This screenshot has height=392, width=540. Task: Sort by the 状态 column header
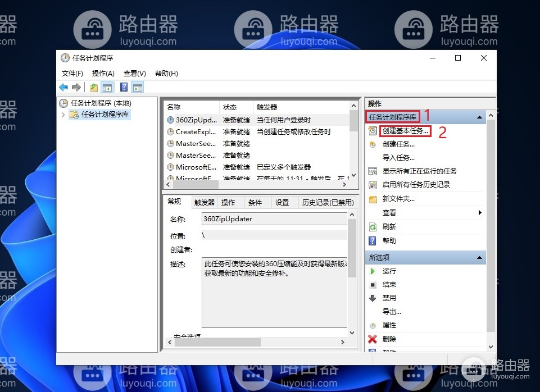tap(236, 107)
